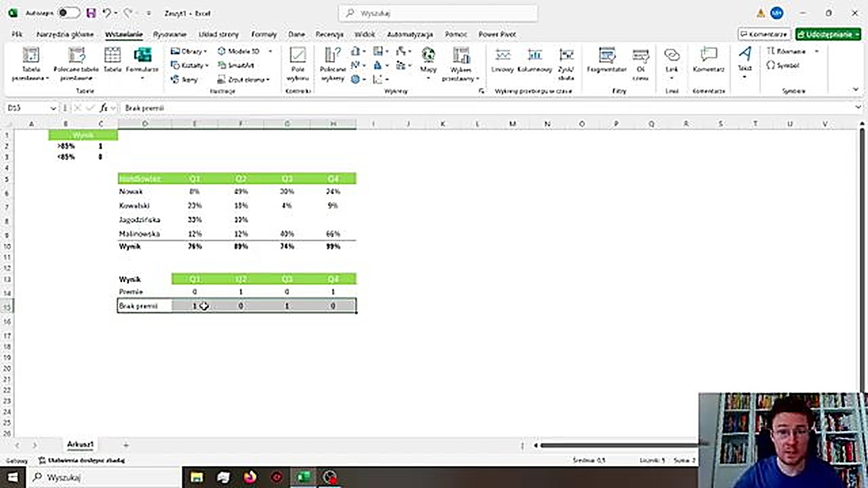Switch to the Formuły tab
Image resolution: width=868 pixels, height=488 pixels.
coord(264,34)
